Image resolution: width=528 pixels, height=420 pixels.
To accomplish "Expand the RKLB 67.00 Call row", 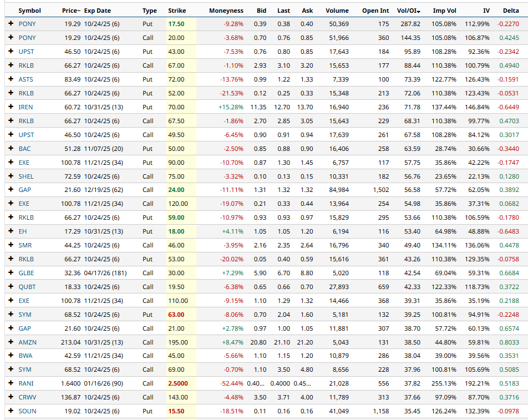I will click(11, 65).
